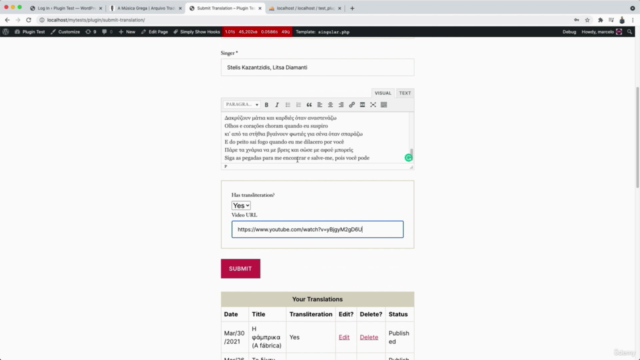Insert a numbered list in the editor
The image size is (640, 360).
pos(298,105)
